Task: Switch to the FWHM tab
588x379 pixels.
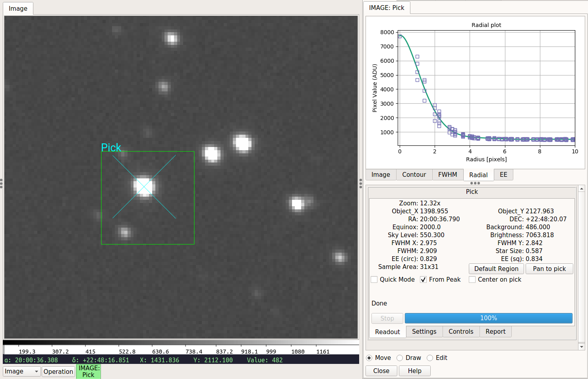Action: click(448, 175)
